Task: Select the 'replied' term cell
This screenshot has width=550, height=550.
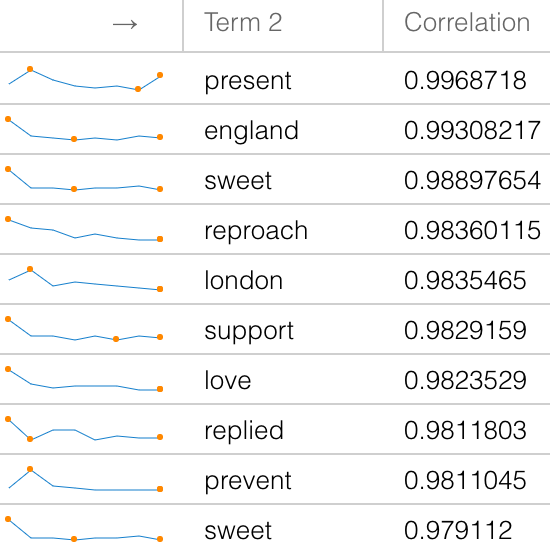Action: [x=244, y=430]
